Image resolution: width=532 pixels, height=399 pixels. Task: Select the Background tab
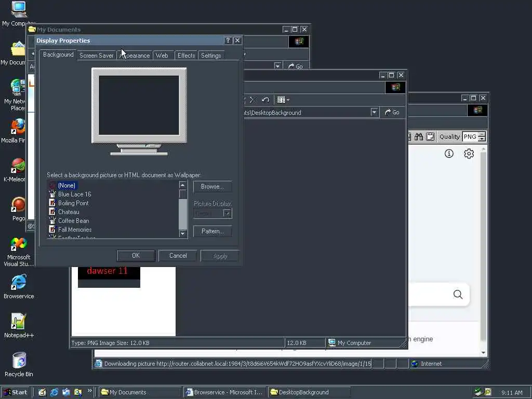pyautogui.click(x=58, y=55)
